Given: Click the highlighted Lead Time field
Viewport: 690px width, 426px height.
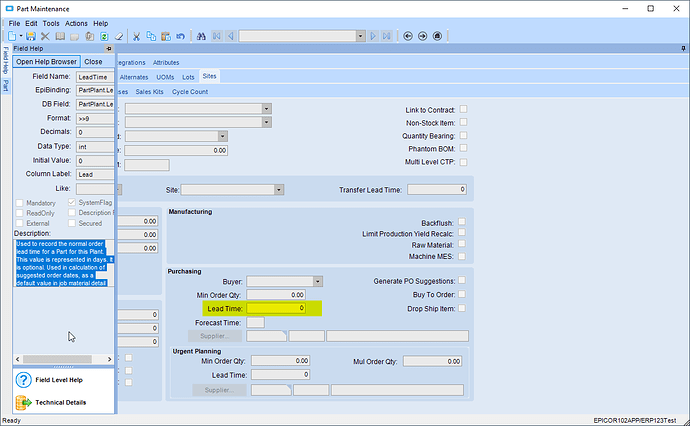Looking at the screenshot, I should [x=276, y=308].
